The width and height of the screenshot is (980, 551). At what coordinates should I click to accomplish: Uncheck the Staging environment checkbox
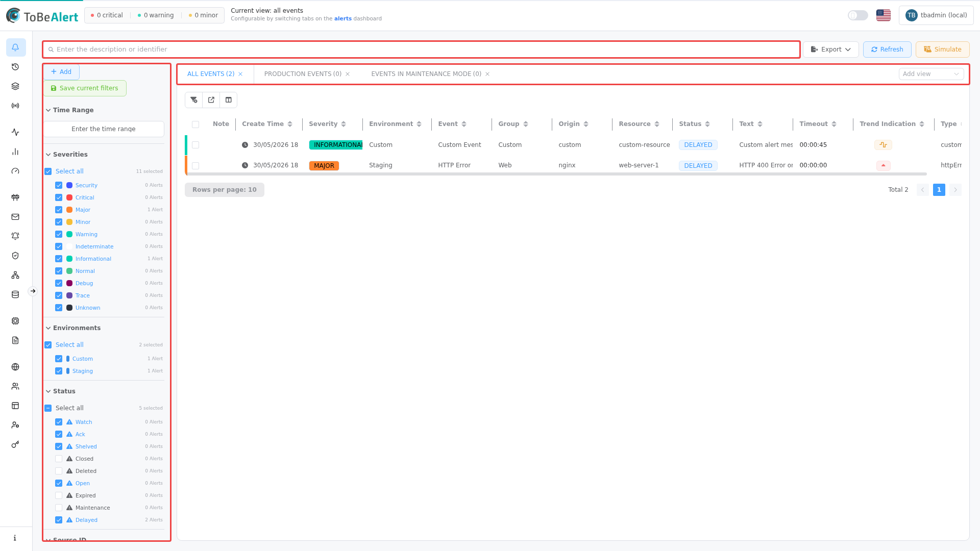(59, 371)
